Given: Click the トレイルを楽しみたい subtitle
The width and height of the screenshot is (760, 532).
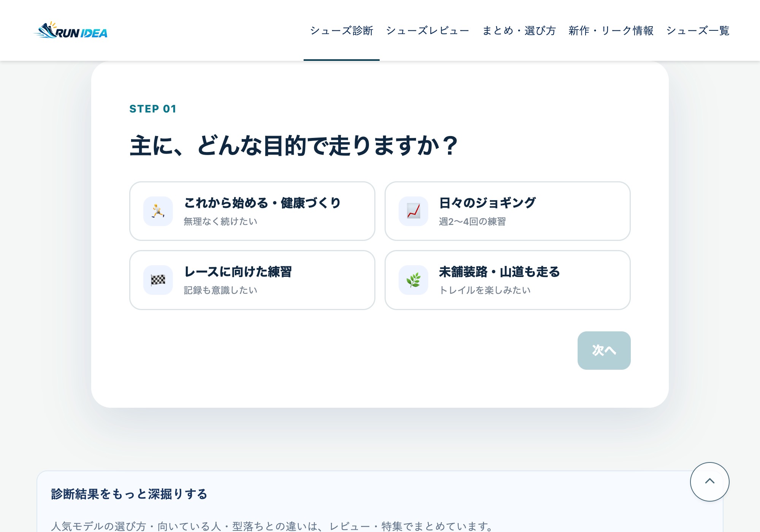Looking at the screenshot, I should [x=484, y=290].
